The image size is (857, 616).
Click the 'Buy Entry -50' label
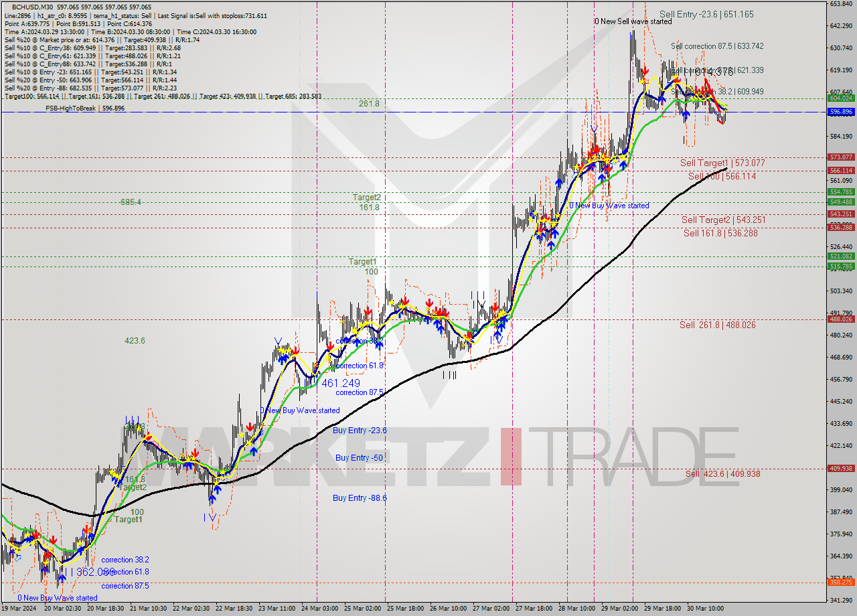coord(359,458)
